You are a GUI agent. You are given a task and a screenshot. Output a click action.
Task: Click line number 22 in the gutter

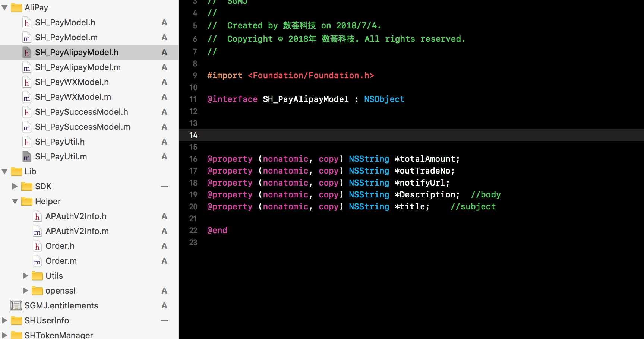click(193, 230)
